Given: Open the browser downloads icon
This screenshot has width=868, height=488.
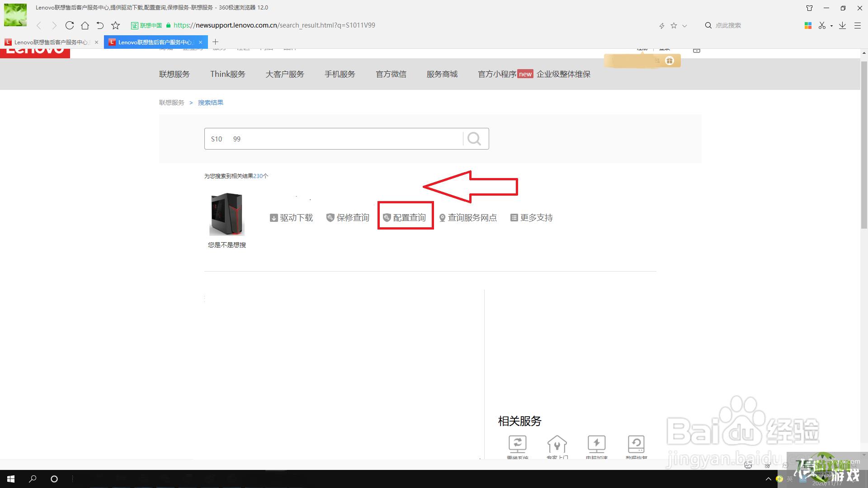Looking at the screenshot, I should [842, 26].
